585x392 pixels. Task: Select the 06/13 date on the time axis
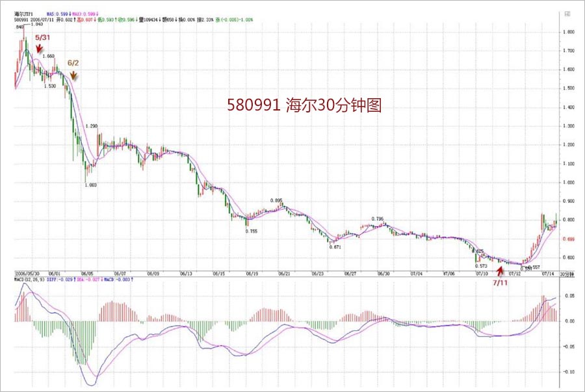[187, 274]
